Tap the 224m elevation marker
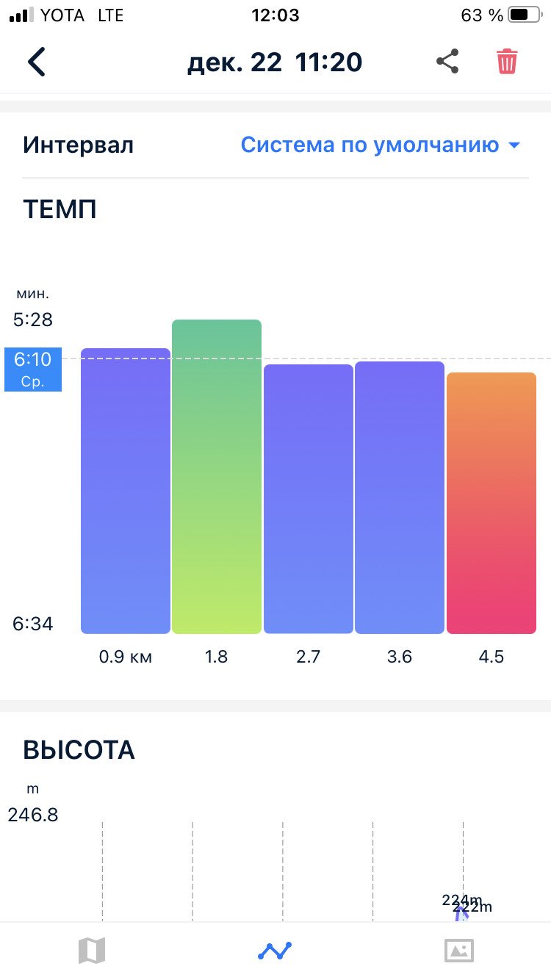Screen dimensions: 551x980 click(x=460, y=901)
